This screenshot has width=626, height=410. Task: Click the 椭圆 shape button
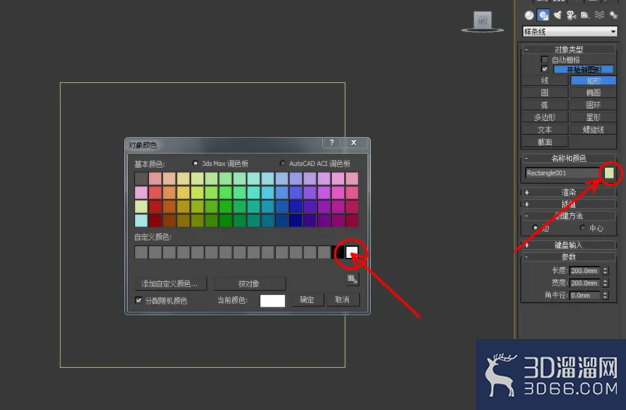[593, 93]
